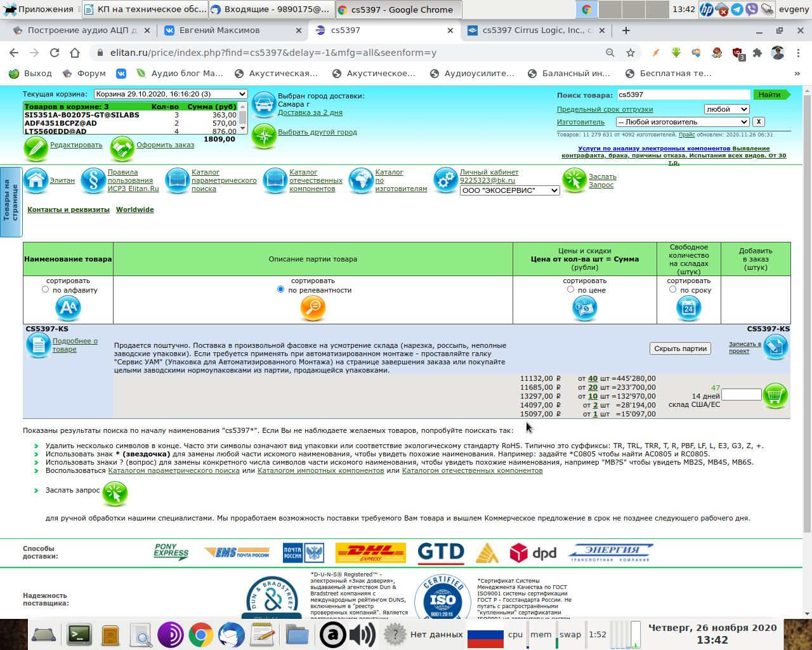
Task: Click the 40 pieces quantity link
Action: pos(593,378)
